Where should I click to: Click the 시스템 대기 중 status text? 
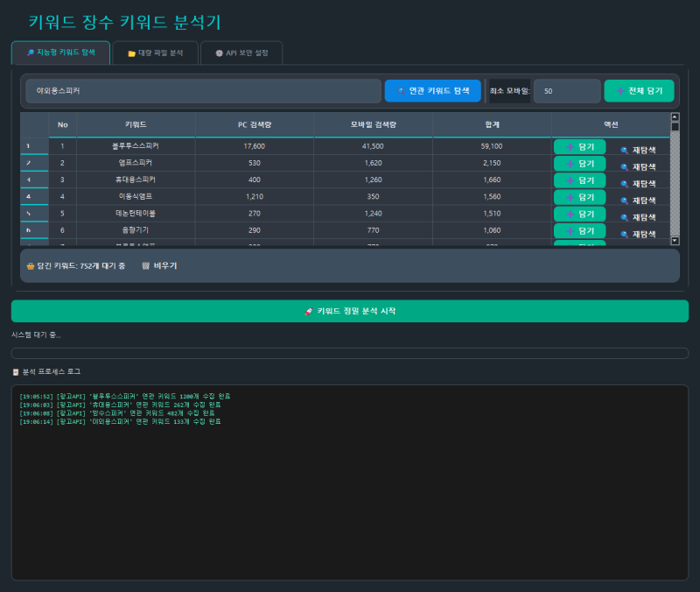point(36,335)
